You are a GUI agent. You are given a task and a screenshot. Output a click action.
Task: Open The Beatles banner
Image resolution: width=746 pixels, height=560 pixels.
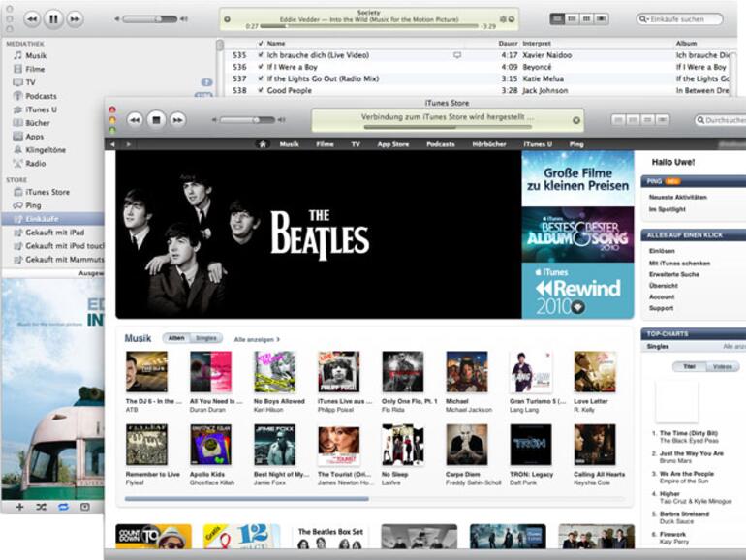point(319,234)
